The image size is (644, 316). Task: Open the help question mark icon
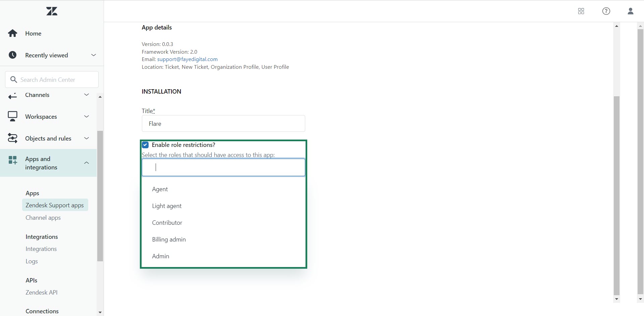606,11
